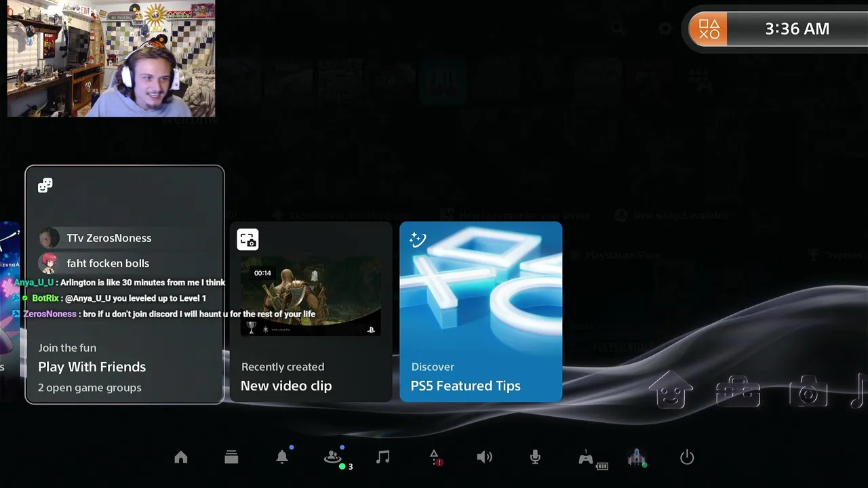This screenshot has height=488, width=868.
Task: Go to Home from the control center
Action: click(180, 457)
